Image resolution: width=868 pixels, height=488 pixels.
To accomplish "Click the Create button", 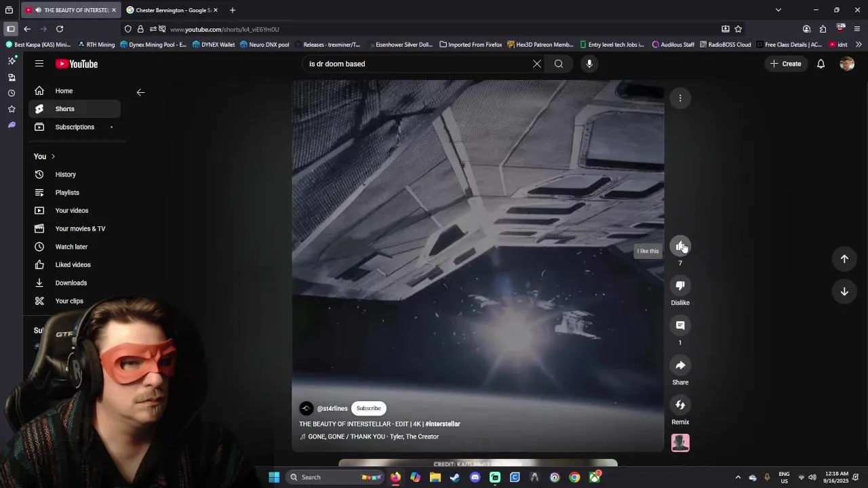I will [x=785, y=64].
